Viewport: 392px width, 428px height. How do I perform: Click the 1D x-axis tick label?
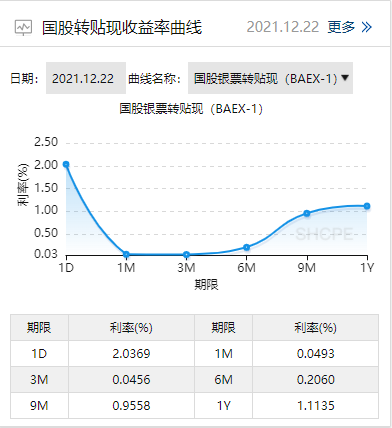[x=66, y=267]
